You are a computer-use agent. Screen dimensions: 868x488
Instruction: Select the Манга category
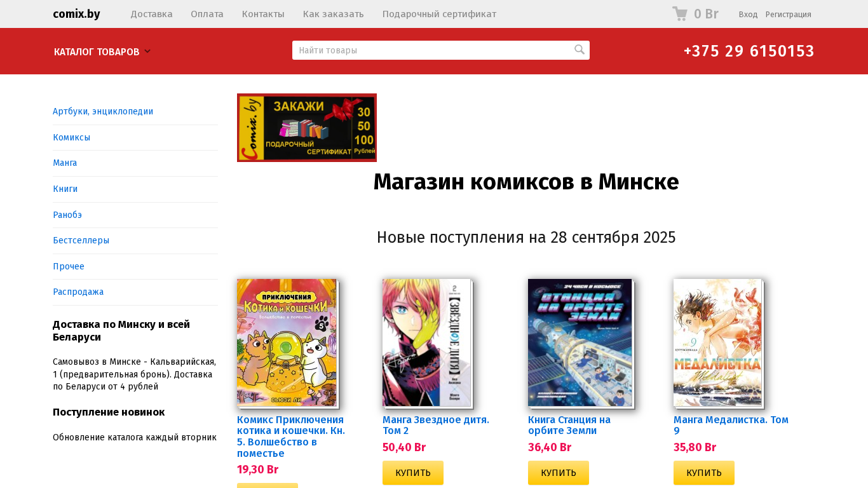[65, 163]
